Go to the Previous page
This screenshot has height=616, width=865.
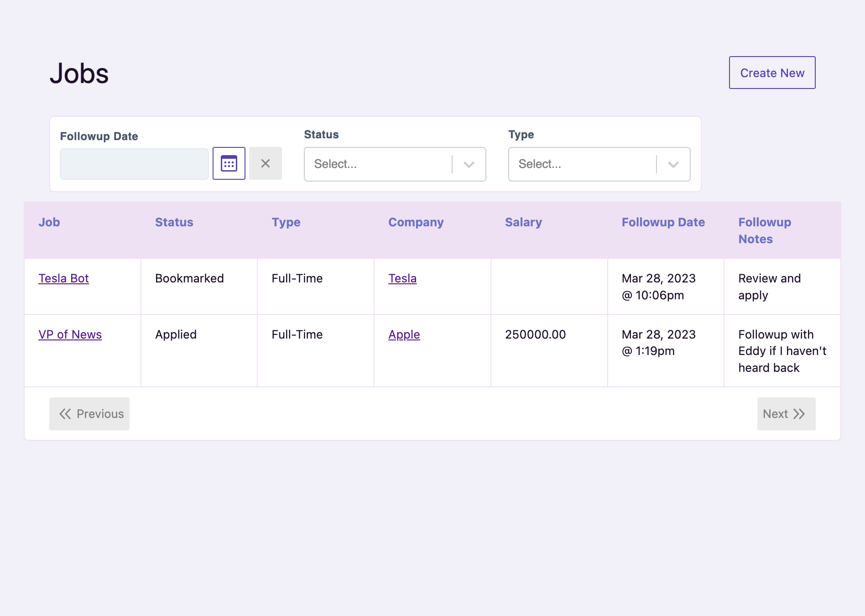pyautogui.click(x=89, y=414)
